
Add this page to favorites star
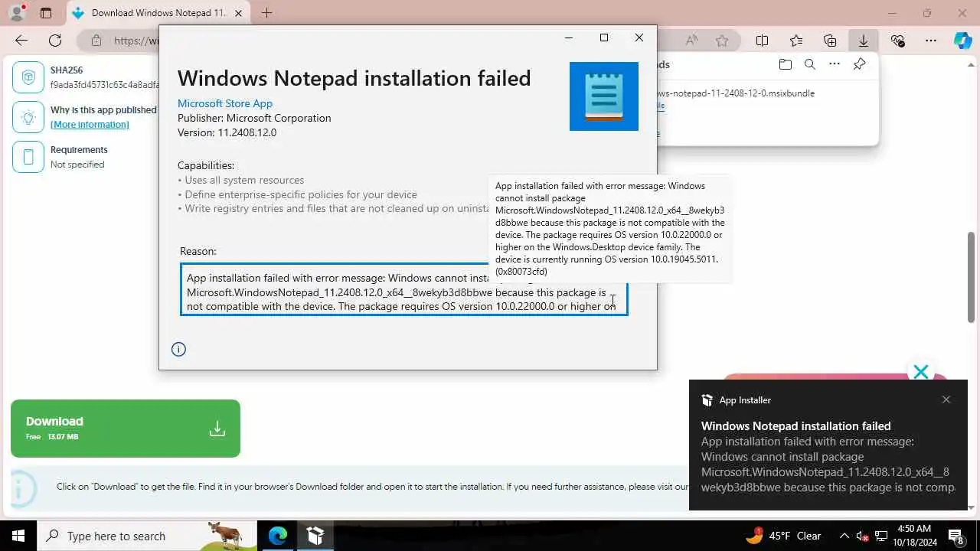click(722, 41)
